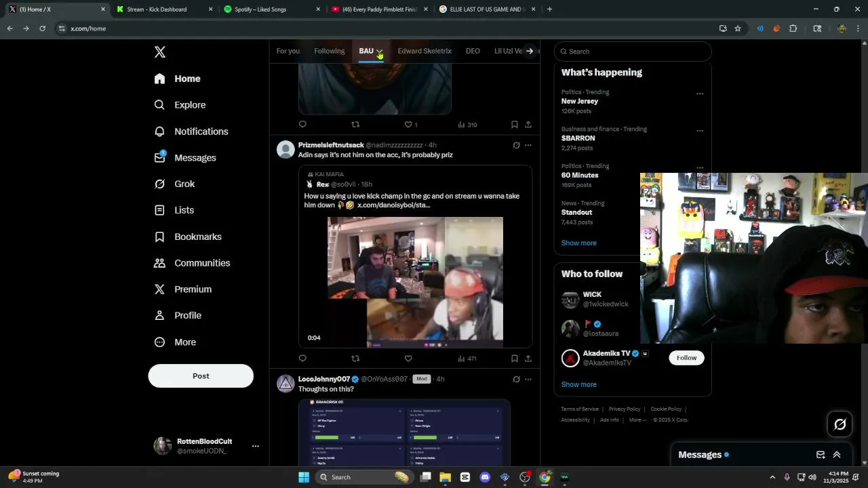Open Grok from sidebar

point(174,184)
